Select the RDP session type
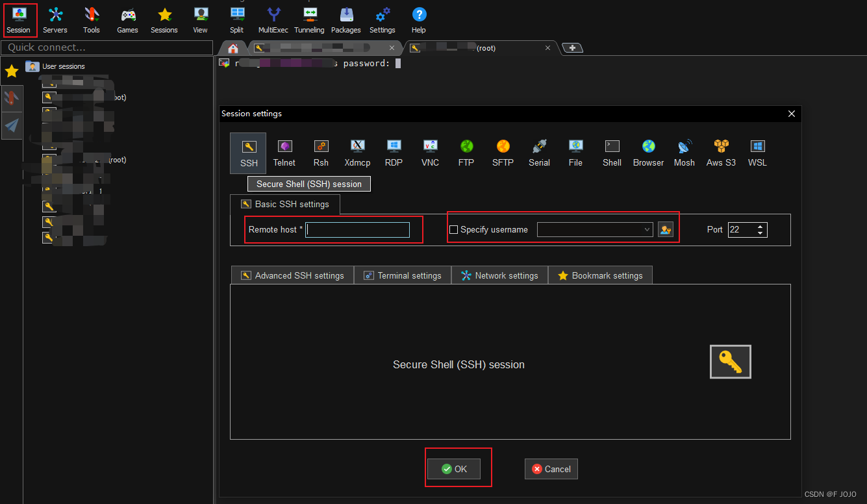Viewport: 867px width, 504px height. (x=394, y=153)
